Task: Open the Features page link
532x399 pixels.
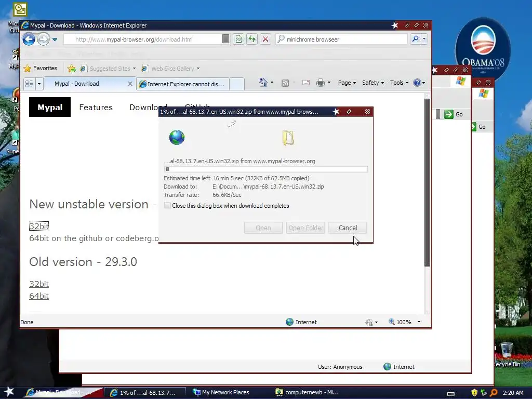Action: pos(96,107)
